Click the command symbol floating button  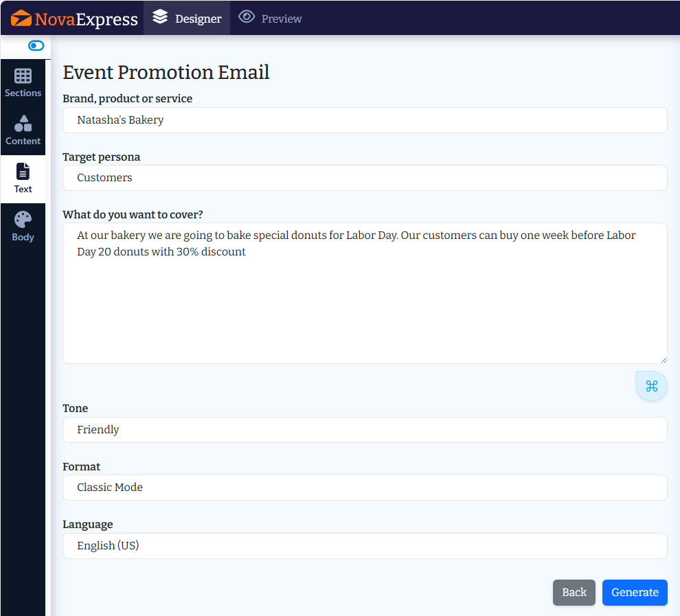click(651, 386)
